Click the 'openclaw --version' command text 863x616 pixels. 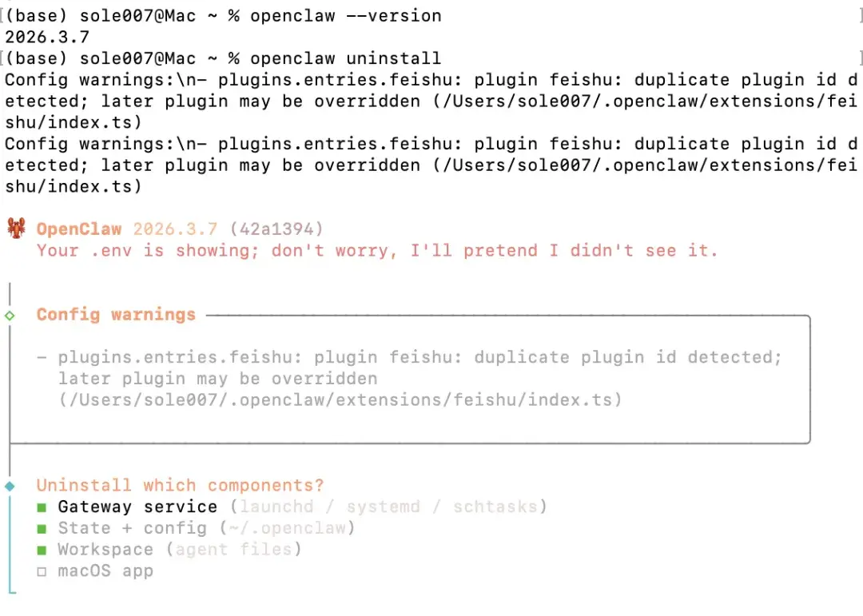pos(345,16)
